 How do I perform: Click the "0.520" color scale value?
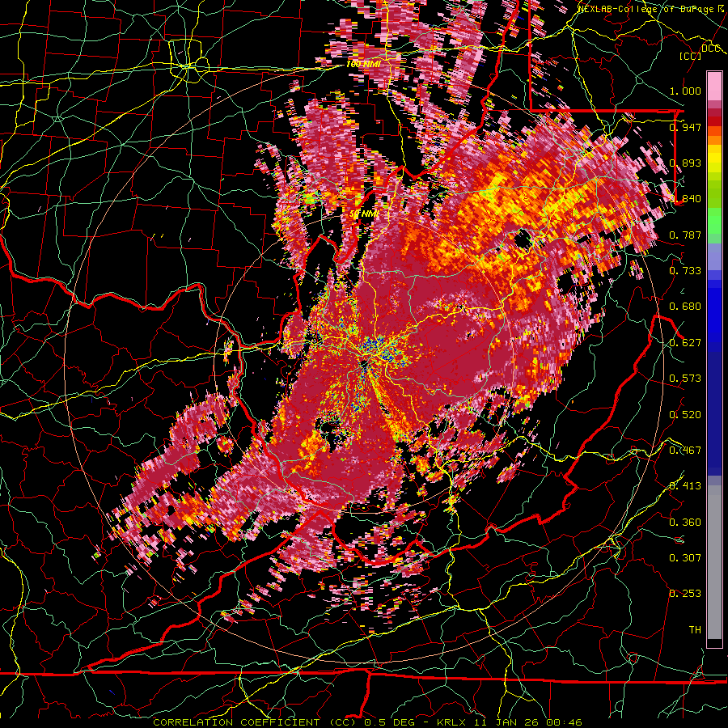[685, 415]
